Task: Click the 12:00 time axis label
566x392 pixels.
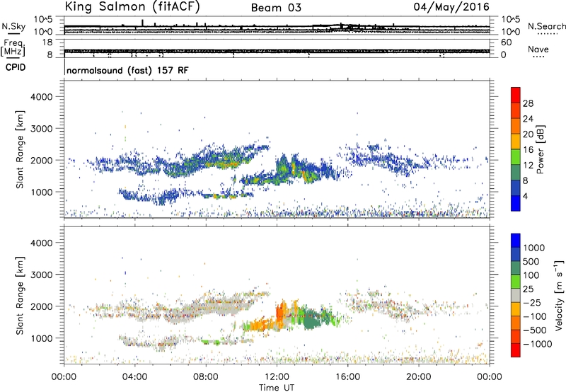Action: 277,377
